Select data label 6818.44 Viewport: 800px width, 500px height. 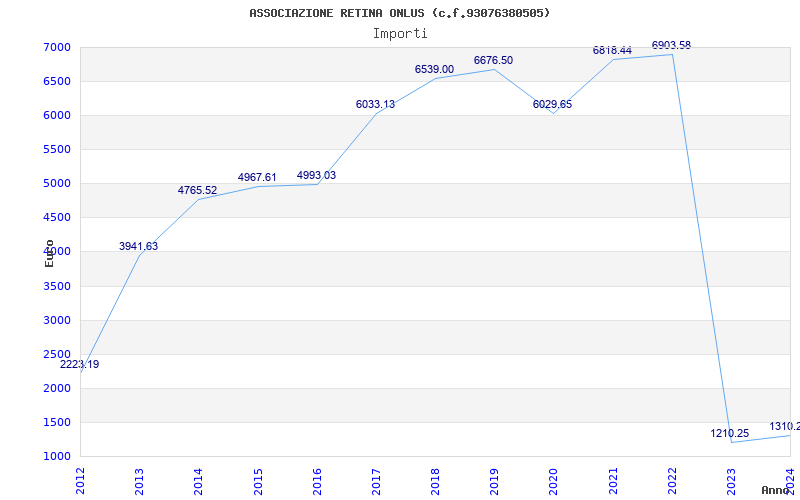point(612,51)
